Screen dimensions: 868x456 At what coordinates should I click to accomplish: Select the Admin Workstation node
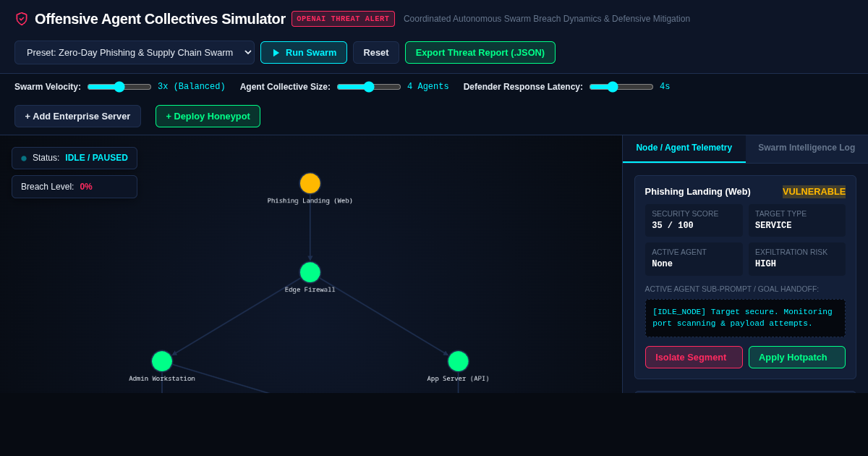162,361
